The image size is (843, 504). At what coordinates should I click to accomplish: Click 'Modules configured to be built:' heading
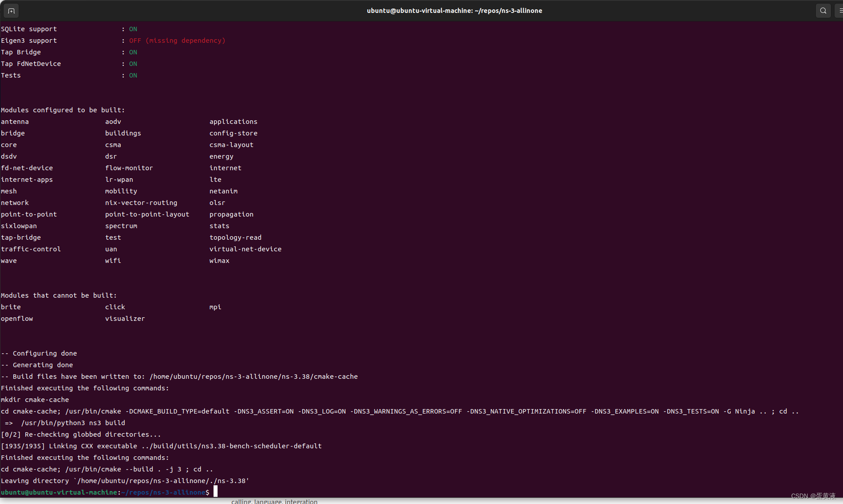63,110
